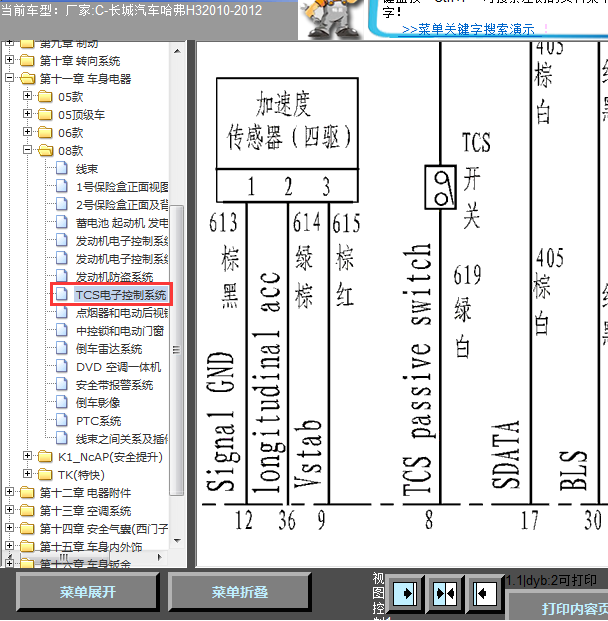
Task: Click the 1.1|dyb:2可打印 status text
Action: pos(551,580)
